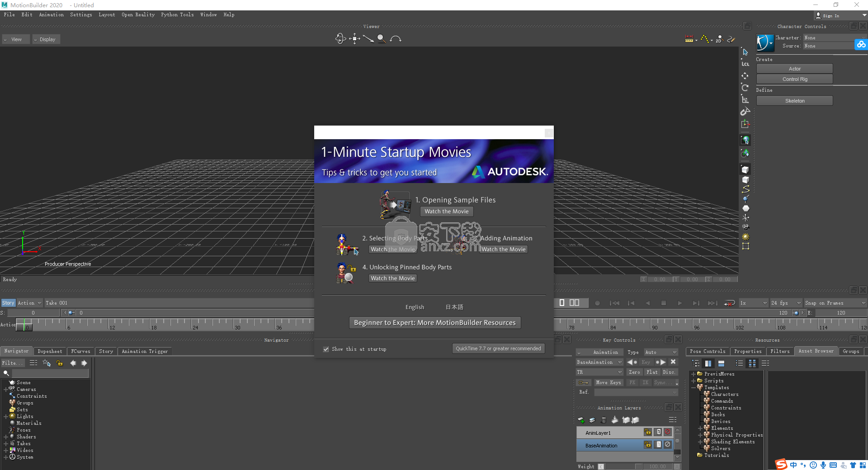Screen dimensions: 868x470
Task: Open the Snap on Frames dropdown
Action: (835, 303)
